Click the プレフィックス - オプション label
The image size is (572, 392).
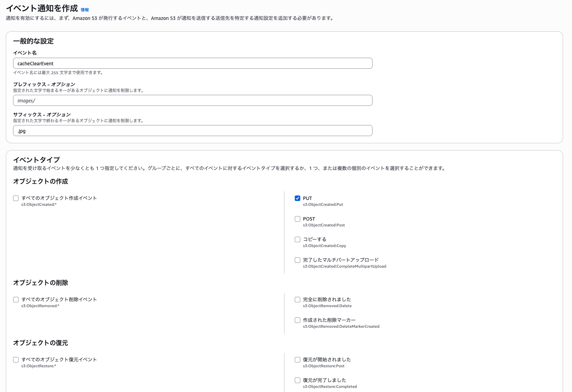(44, 85)
